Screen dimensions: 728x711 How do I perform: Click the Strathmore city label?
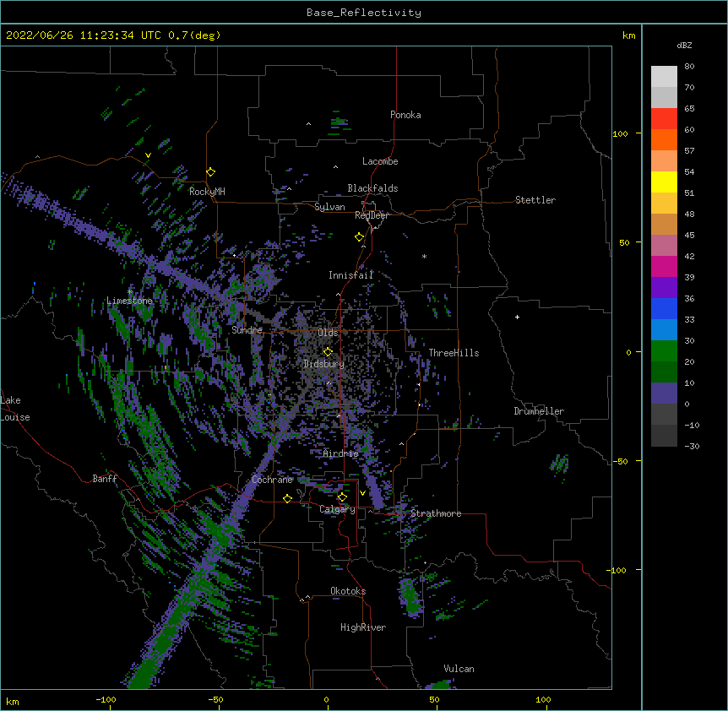(436, 513)
